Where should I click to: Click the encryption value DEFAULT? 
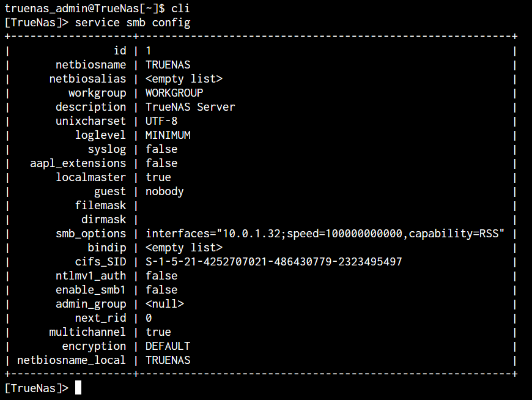coord(168,346)
